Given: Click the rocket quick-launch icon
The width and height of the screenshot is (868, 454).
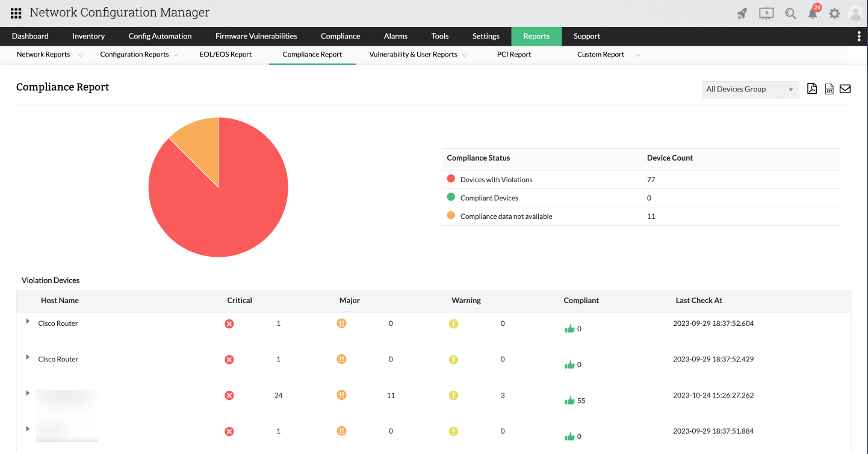Looking at the screenshot, I should (742, 13).
